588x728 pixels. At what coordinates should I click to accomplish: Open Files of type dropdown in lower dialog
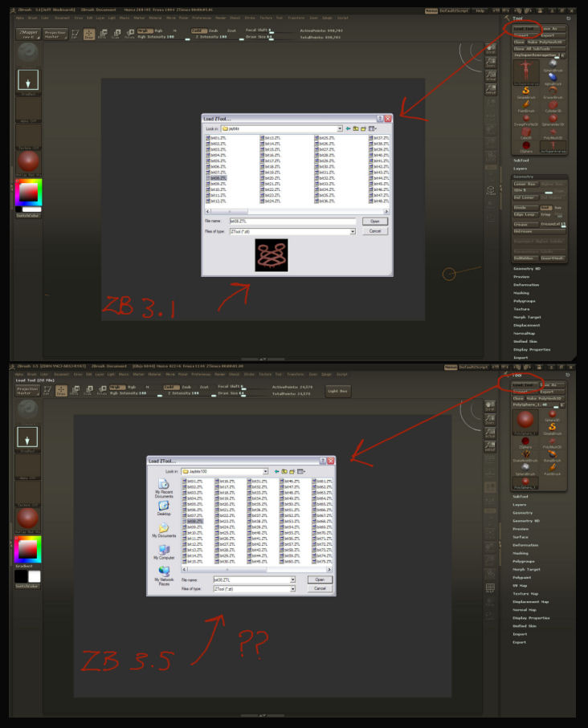(293, 588)
